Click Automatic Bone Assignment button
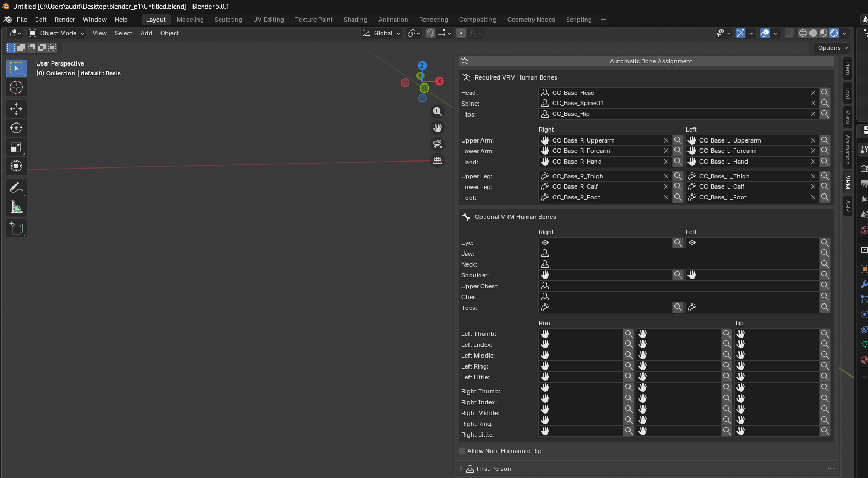The height and width of the screenshot is (478, 868). [646, 61]
